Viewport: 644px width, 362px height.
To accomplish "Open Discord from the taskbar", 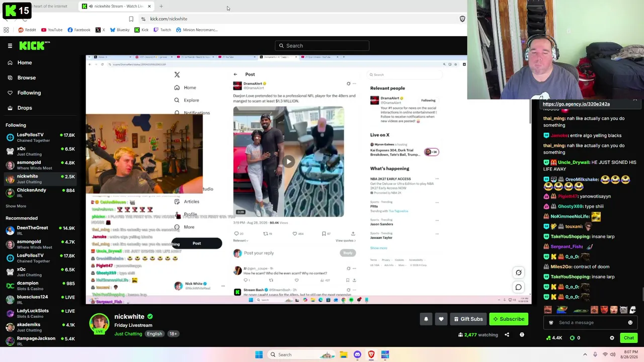I will tap(357, 354).
